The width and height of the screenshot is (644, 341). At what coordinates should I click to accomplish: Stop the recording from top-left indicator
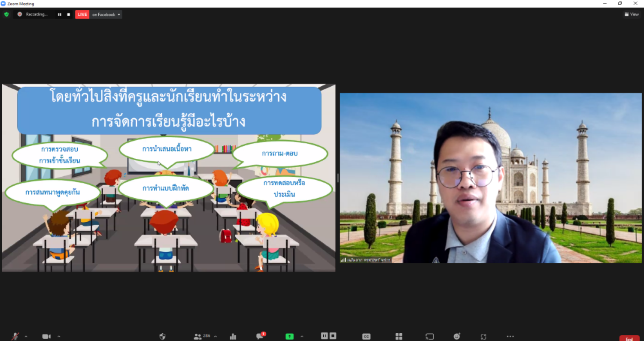pos(68,15)
